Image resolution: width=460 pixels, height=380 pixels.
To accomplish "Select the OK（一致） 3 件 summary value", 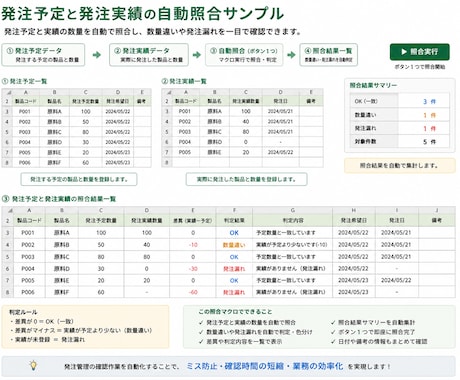I will pyautogui.click(x=429, y=101).
